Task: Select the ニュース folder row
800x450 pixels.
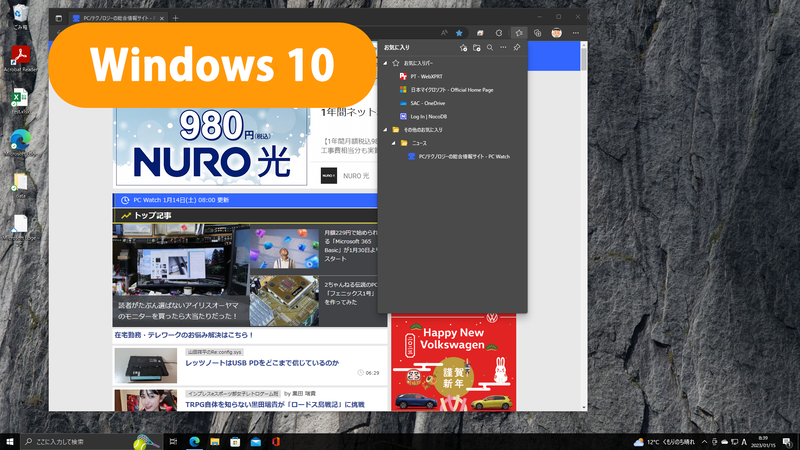Action: tap(453, 143)
